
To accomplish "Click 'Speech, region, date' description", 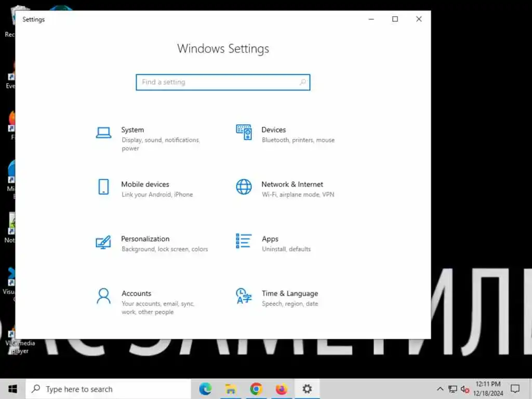I will pos(290,303).
